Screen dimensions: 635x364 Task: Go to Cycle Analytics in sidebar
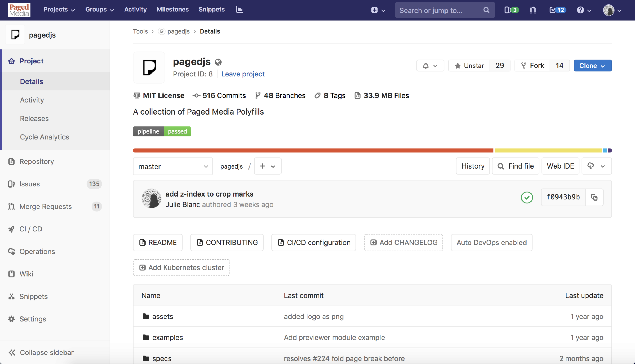[44, 137]
